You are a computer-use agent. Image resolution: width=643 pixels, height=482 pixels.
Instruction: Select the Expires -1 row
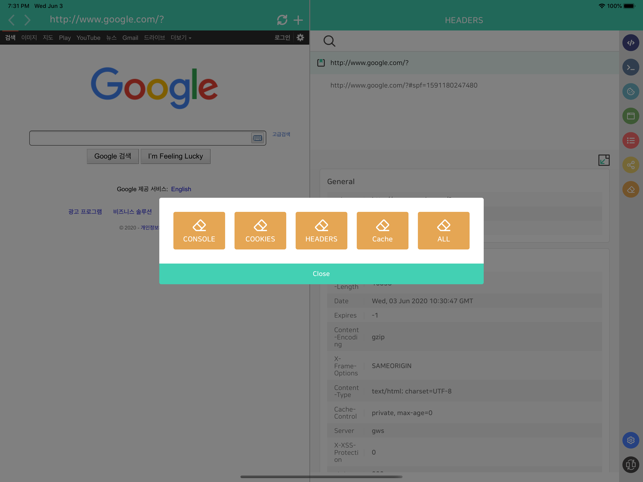tap(465, 315)
